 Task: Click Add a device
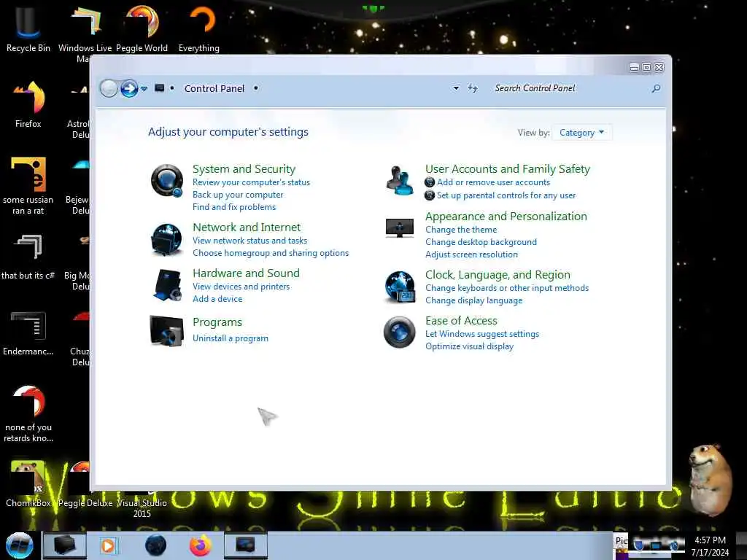pyautogui.click(x=217, y=298)
